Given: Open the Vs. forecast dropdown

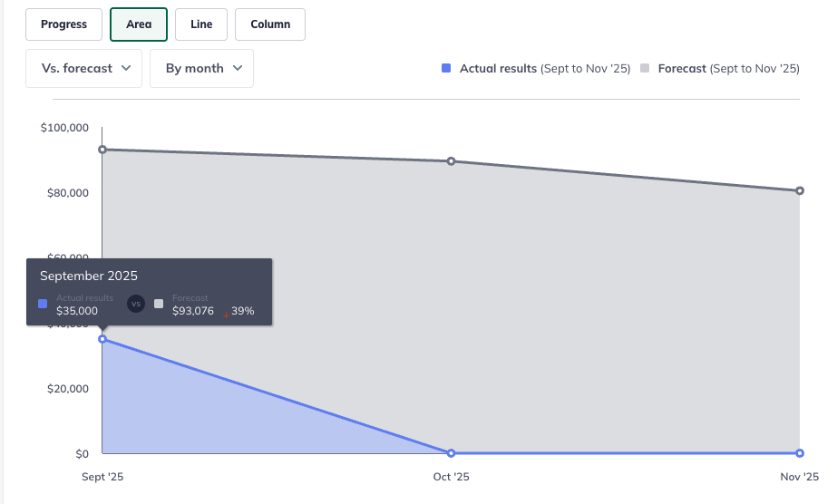Looking at the screenshot, I should (x=83, y=68).
